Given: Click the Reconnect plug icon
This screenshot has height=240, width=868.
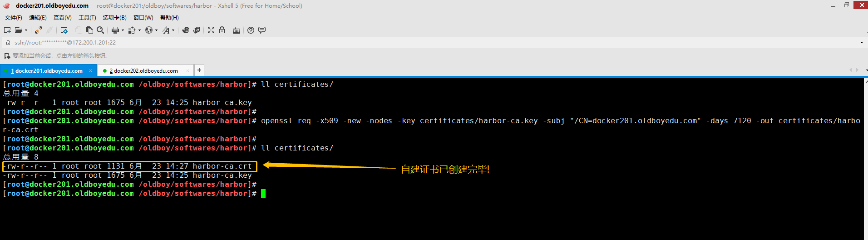Looking at the screenshot, I should (x=39, y=30).
